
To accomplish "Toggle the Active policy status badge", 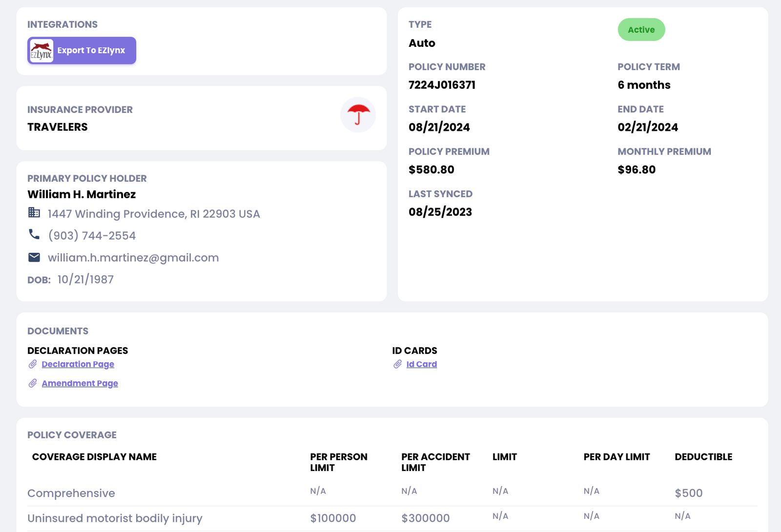I will 641,29.
